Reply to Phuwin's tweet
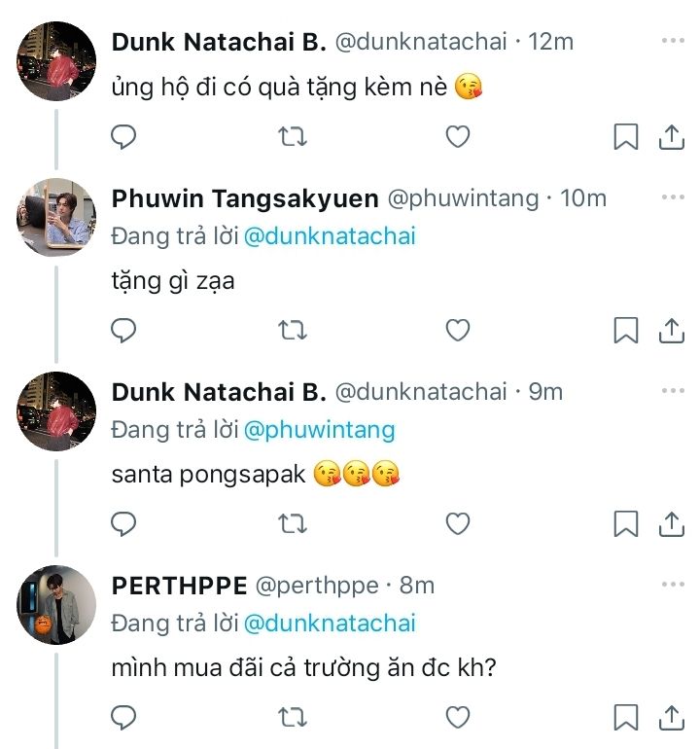The height and width of the screenshot is (749, 700). pos(123,331)
